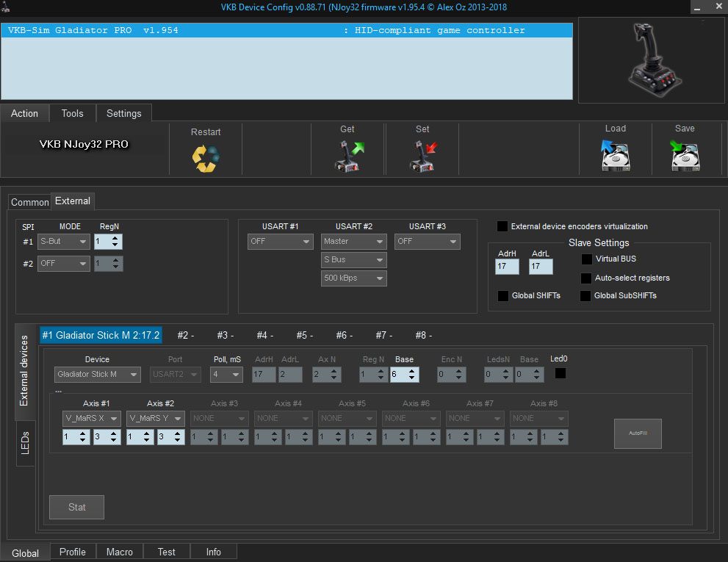Click the app icon in title bar
This screenshot has height=562, width=728.
tap(7, 7)
